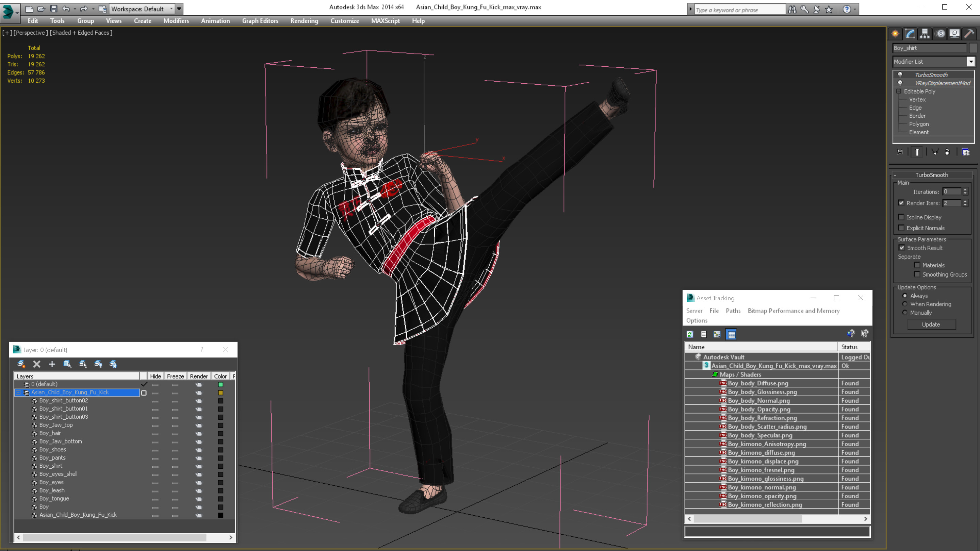Open Bitmap Performance and Memory menu
This screenshot has width=980, height=551.
[793, 311]
